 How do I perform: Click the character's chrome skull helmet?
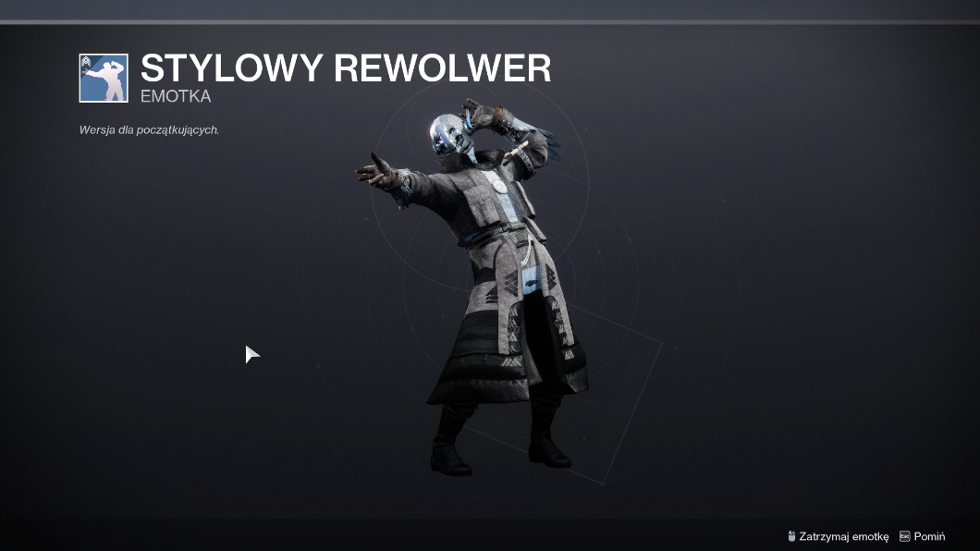coord(448,134)
